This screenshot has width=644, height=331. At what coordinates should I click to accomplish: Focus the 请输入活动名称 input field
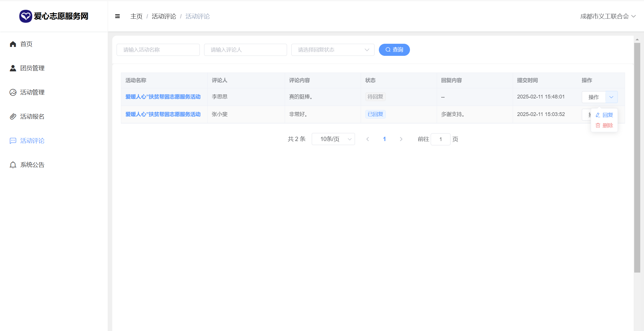[x=158, y=50]
